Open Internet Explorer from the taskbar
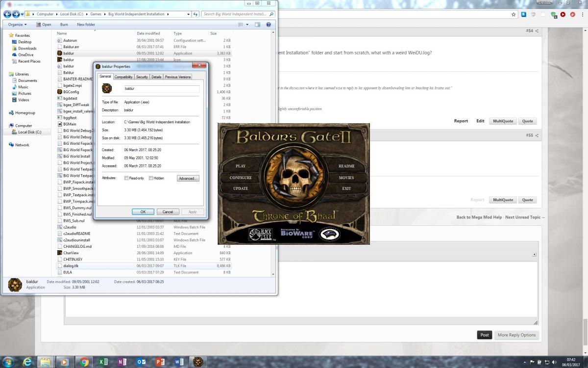The width and height of the screenshot is (588, 368). click(x=28, y=362)
